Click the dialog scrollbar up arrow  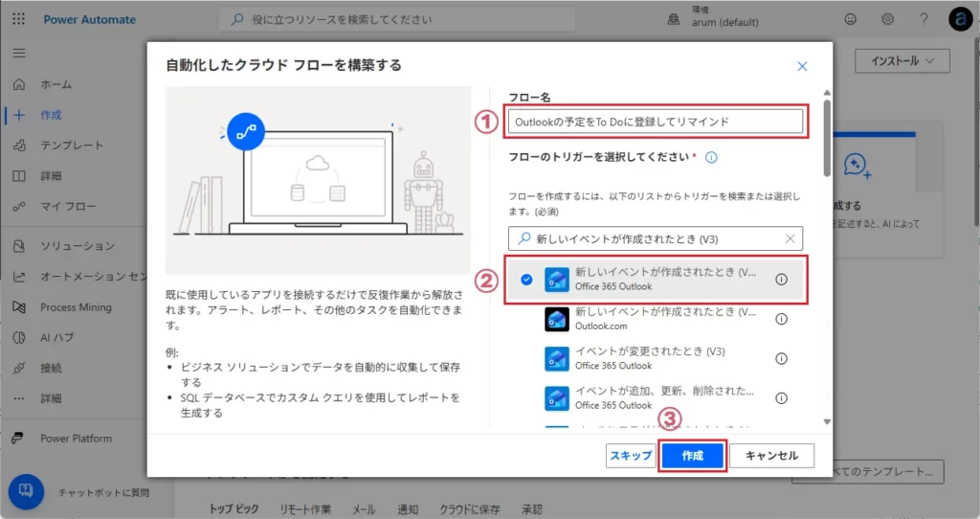[827, 93]
